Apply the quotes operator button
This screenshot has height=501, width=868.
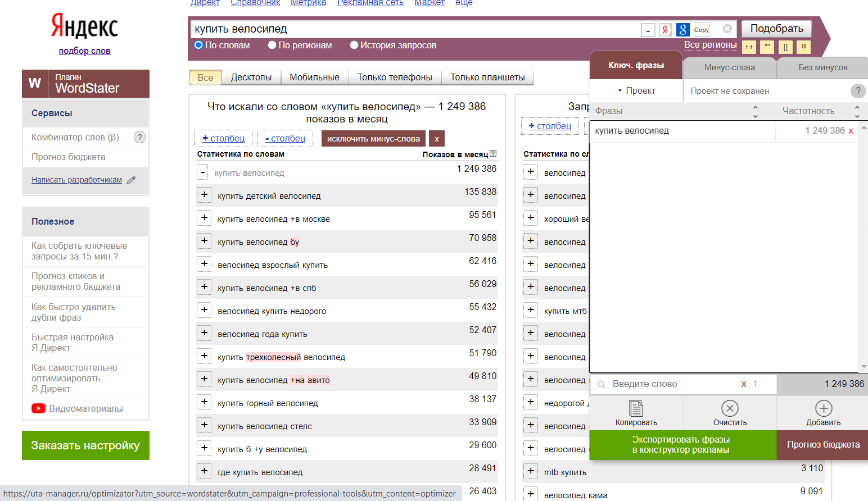[x=767, y=47]
